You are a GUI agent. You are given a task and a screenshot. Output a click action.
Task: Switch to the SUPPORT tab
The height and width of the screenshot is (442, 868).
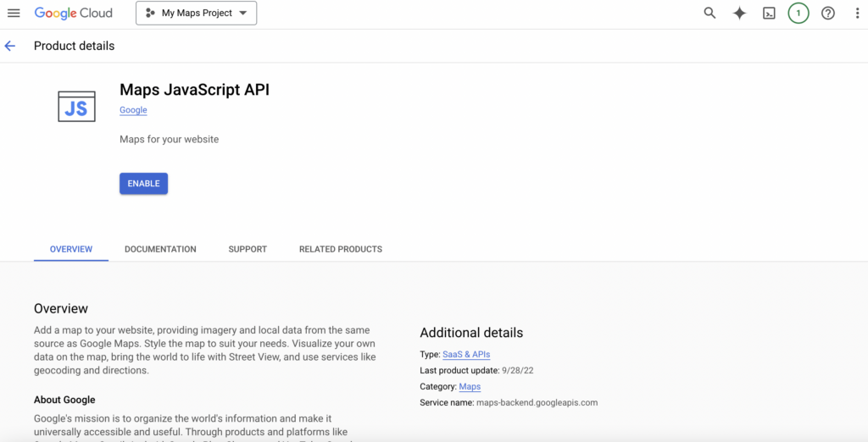pos(248,250)
